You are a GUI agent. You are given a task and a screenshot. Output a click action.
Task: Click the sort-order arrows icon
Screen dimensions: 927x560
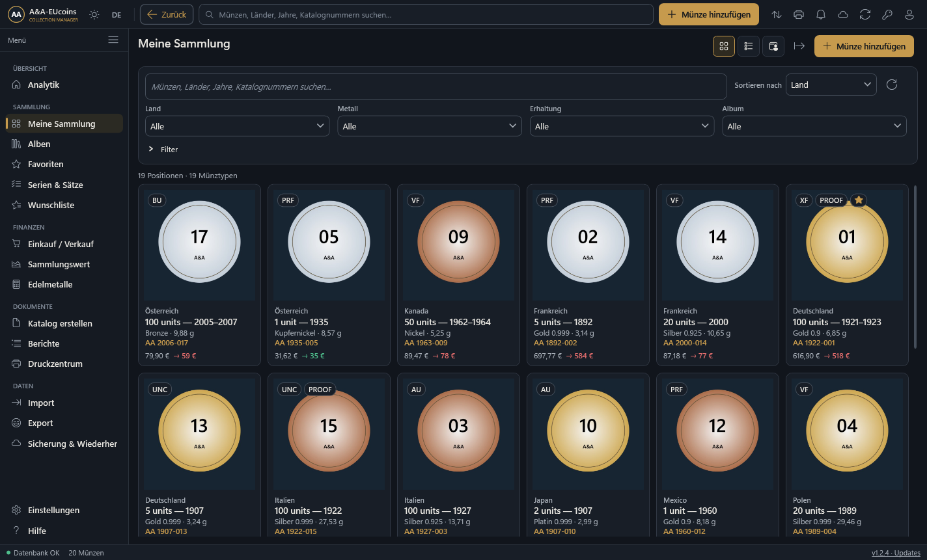[777, 14]
